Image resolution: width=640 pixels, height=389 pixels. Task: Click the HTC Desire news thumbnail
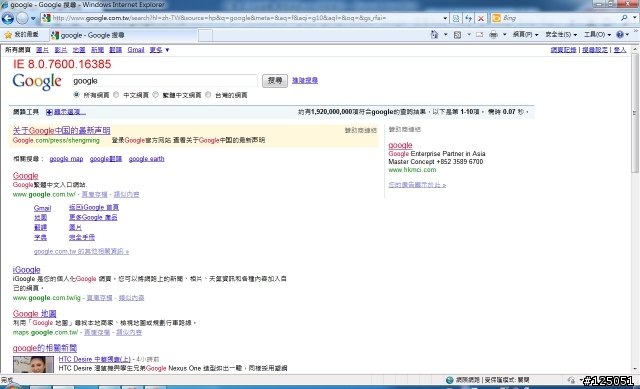pyautogui.click(x=33, y=364)
